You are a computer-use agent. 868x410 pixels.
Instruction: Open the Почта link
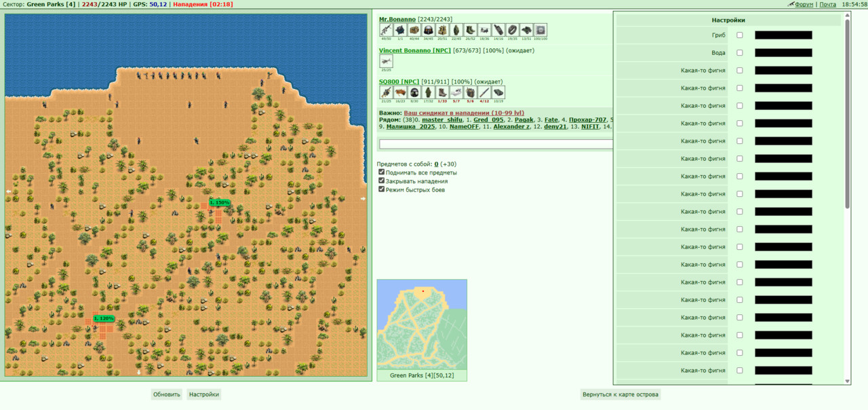[x=828, y=4]
